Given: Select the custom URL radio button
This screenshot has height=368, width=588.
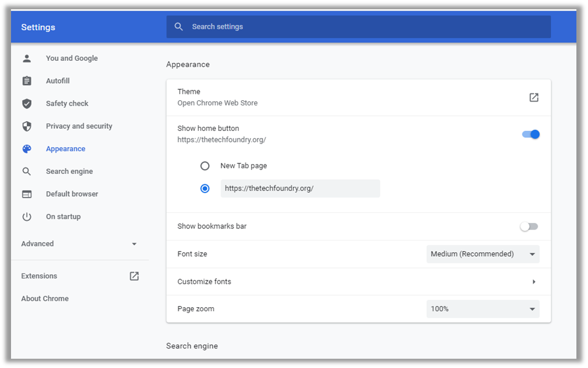Looking at the screenshot, I should click(205, 188).
